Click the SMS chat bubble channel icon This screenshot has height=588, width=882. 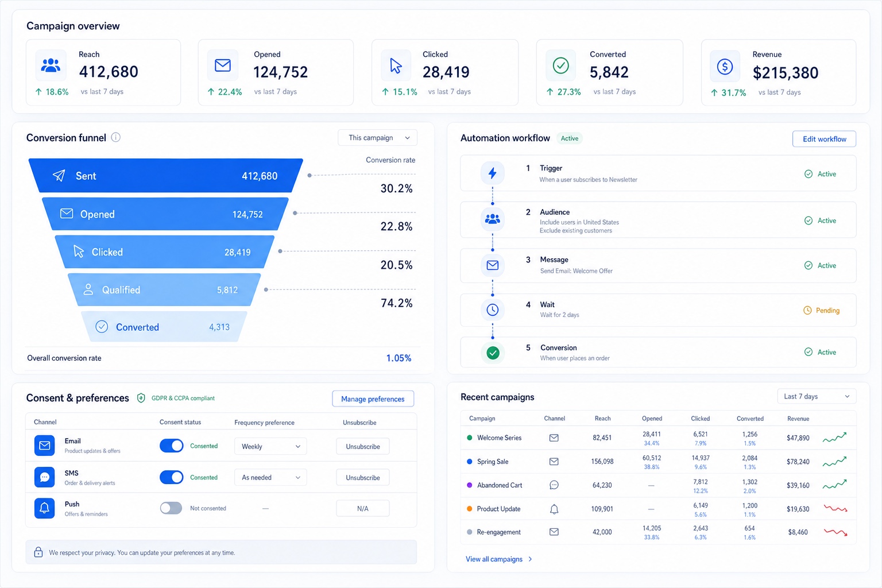[44, 477]
